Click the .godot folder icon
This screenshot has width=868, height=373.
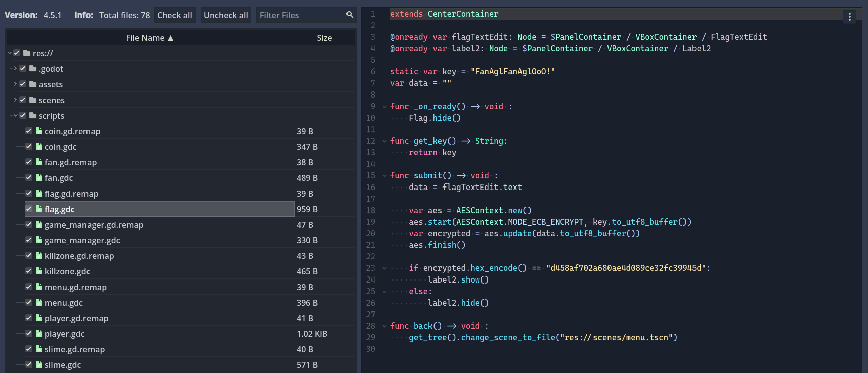[33, 69]
